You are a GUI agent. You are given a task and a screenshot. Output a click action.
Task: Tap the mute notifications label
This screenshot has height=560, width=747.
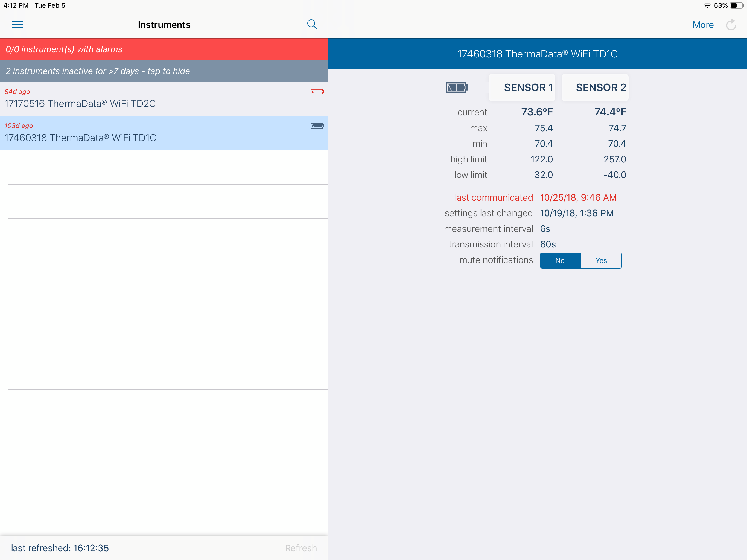(496, 260)
